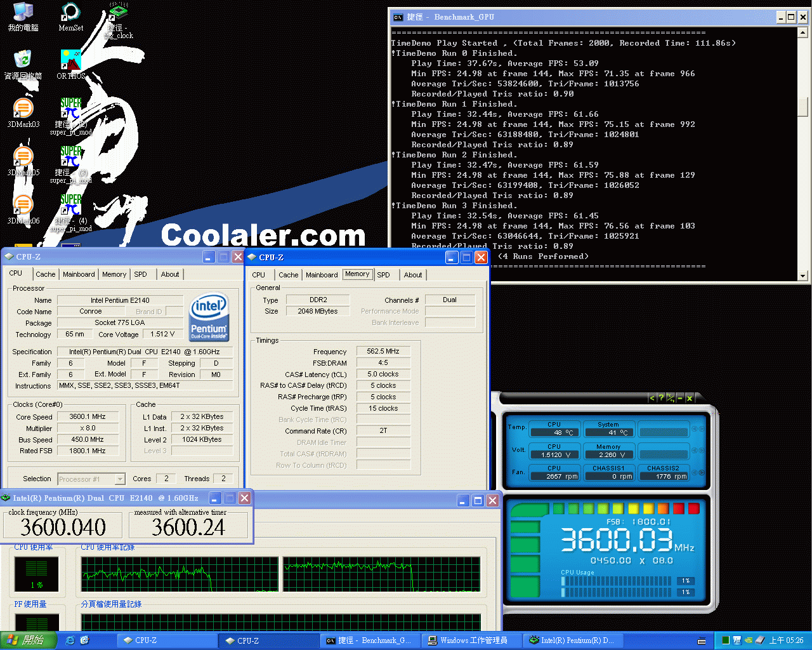
Task: Switch to SPD tab in left CPU-Z
Action: (x=140, y=274)
